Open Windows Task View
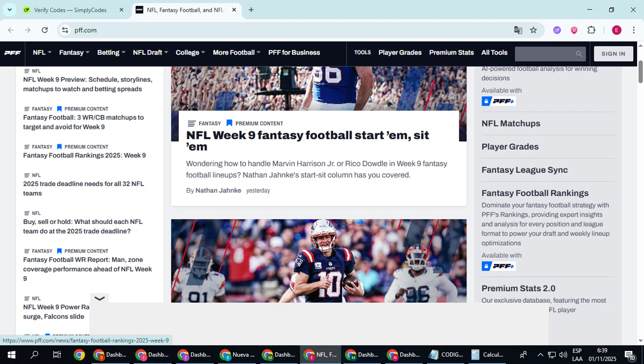This screenshot has width=644, height=364. point(57,355)
